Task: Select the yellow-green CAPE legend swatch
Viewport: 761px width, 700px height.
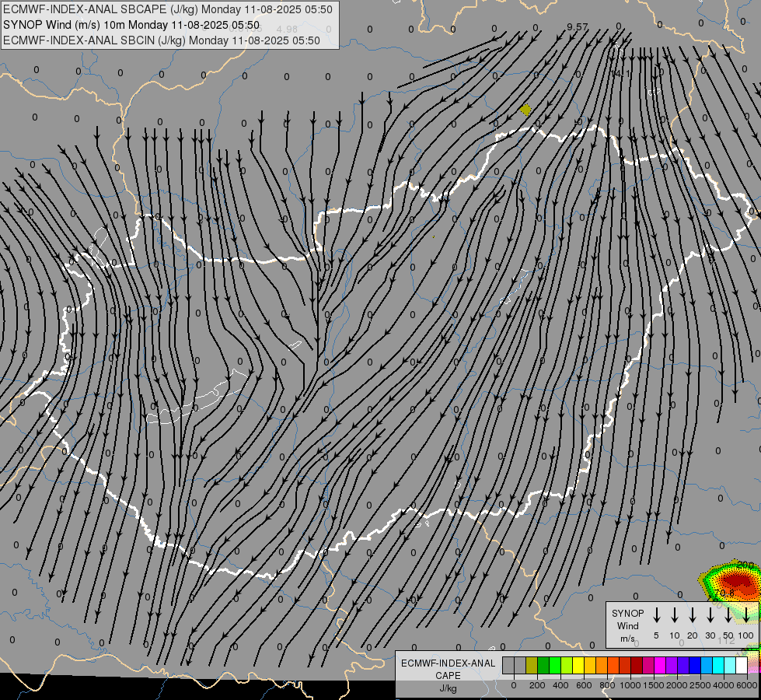Action: pyautogui.click(x=567, y=665)
